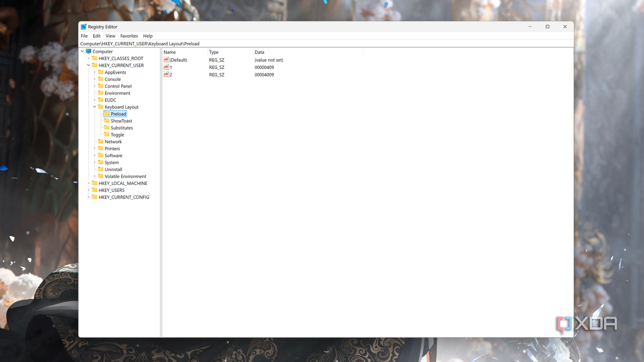Click REG_SZ type of (Default) row

pyautogui.click(x=217, y=60)
